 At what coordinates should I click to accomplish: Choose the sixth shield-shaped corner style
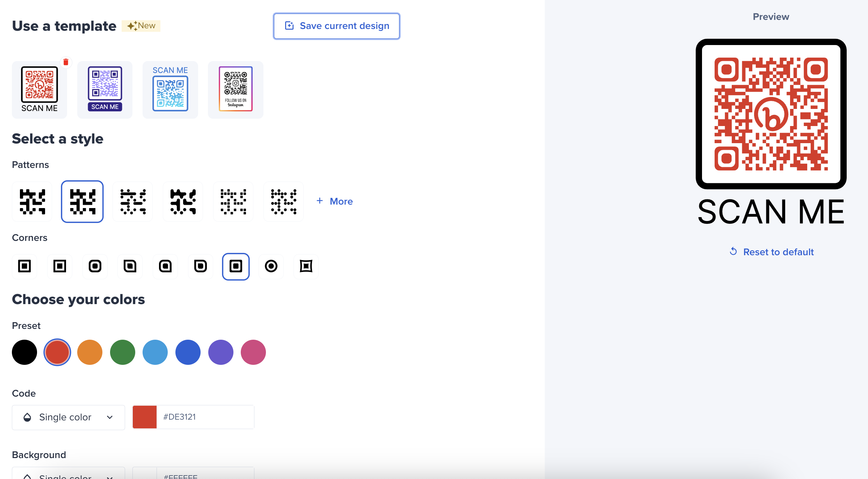pyautogui.click(x=201, y=266)
